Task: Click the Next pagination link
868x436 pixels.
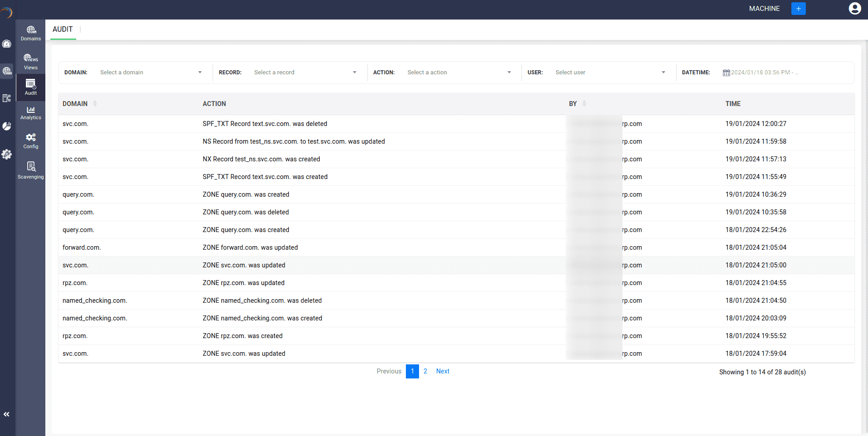Action: [443, 371]
